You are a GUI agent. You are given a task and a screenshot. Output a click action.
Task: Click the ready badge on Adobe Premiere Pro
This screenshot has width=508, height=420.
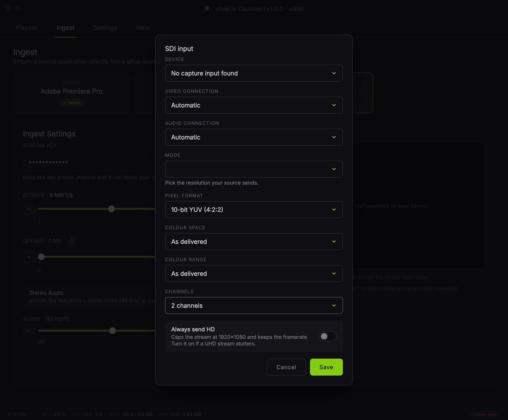click(71, 103)
